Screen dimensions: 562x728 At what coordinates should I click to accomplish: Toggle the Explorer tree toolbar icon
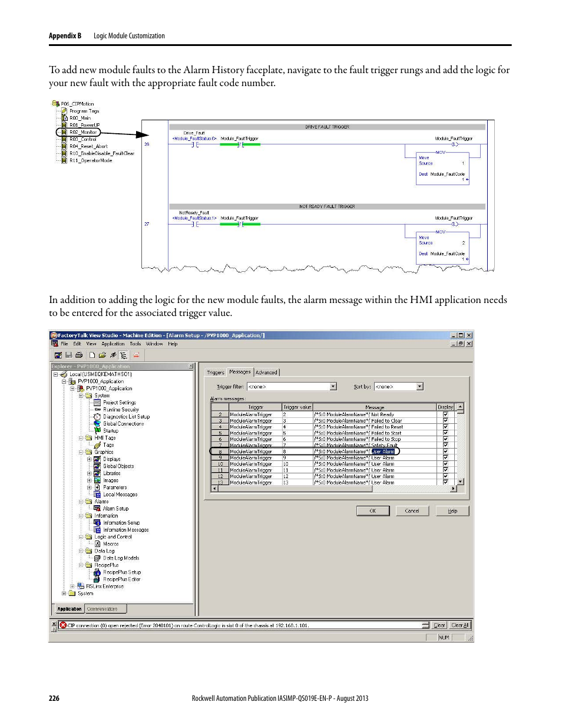(x=124, y=355)
